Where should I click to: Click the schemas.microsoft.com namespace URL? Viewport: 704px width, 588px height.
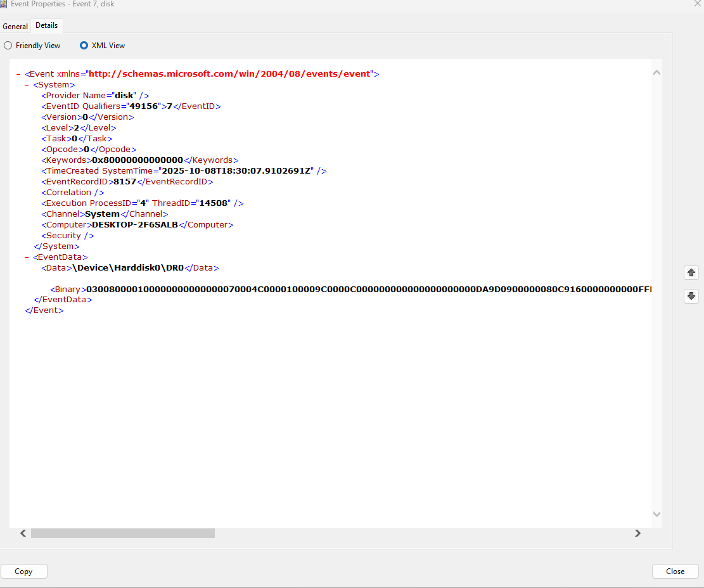pyautogui.click(x=229, y=74)
